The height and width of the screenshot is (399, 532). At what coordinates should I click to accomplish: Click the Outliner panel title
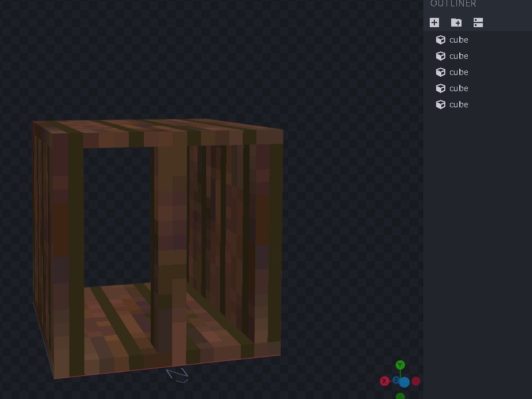pos(453,4)
